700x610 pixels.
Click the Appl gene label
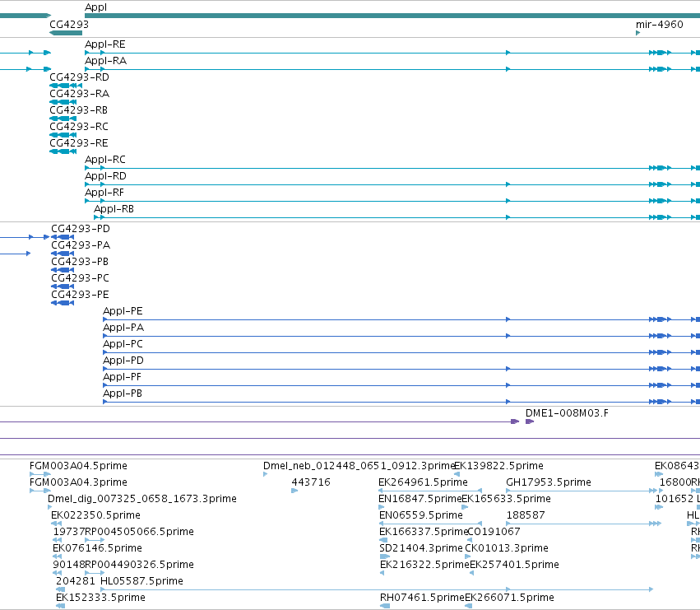pos(95,7)
